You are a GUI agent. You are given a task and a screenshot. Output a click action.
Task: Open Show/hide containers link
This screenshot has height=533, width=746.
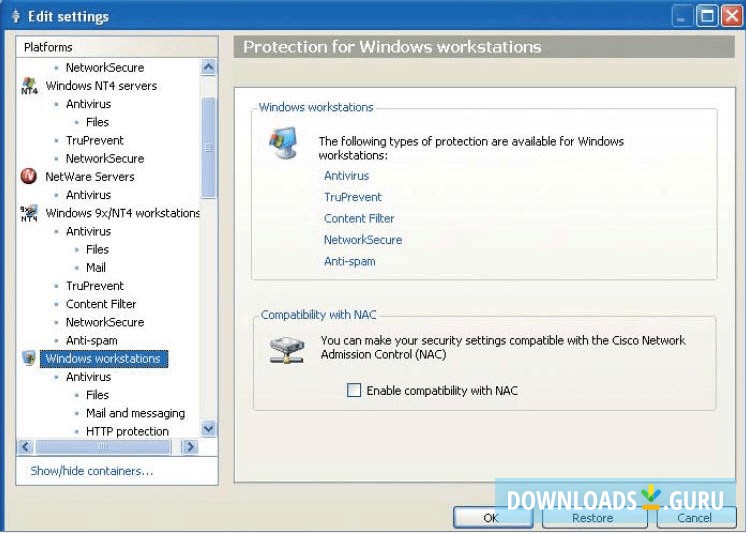point(92,471)
